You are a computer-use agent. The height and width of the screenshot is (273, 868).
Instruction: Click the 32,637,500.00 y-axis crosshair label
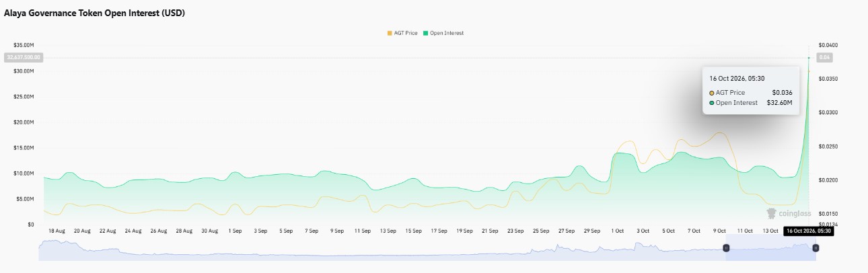point(22,57)
